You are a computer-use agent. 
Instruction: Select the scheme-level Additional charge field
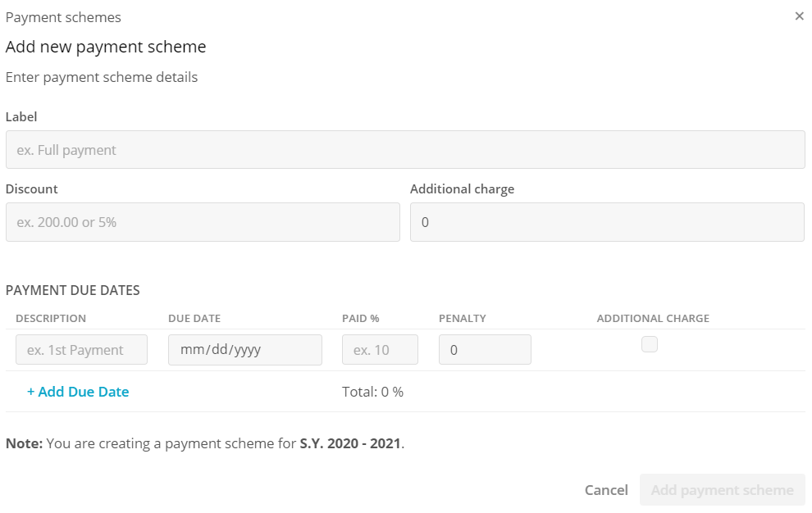pos(607,222)
